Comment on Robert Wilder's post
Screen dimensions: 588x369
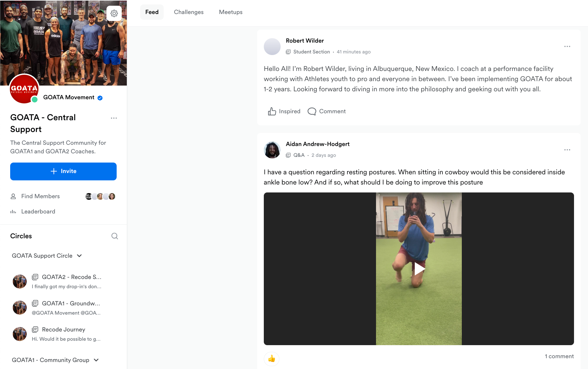[327, 111]
